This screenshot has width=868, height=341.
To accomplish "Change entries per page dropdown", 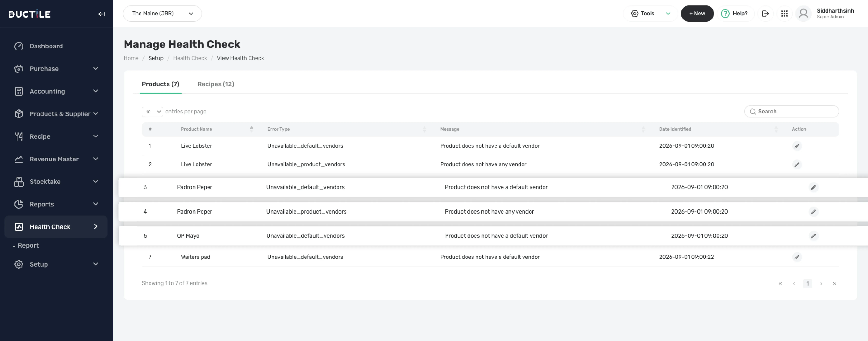I will pos(152,112).
